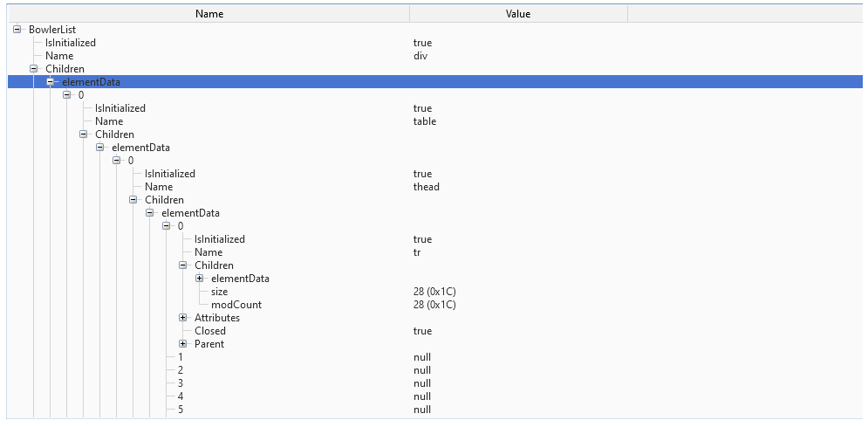Image resolution: width=868 pixels, height=441 pixels.
Task: Select the Closed row
Action: point(210,331)
